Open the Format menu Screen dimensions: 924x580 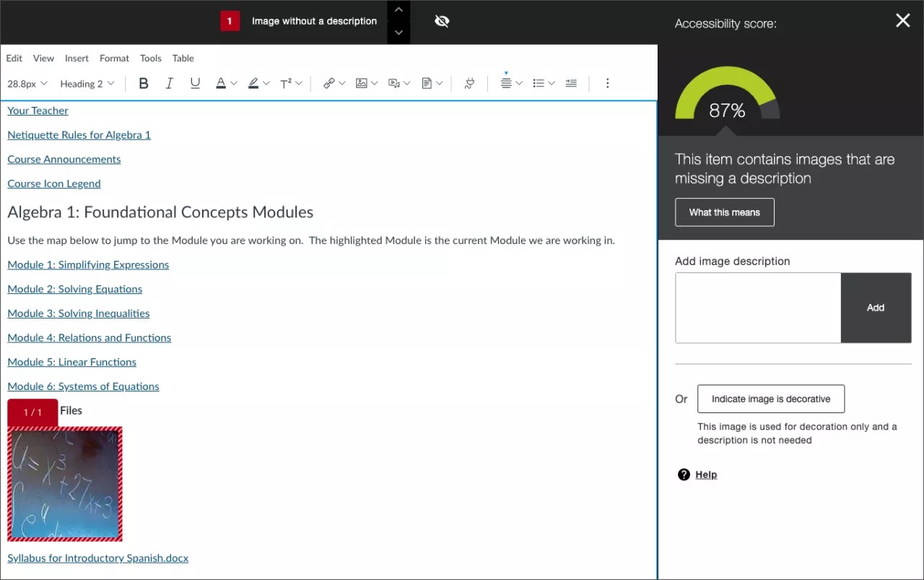(114, 58)
